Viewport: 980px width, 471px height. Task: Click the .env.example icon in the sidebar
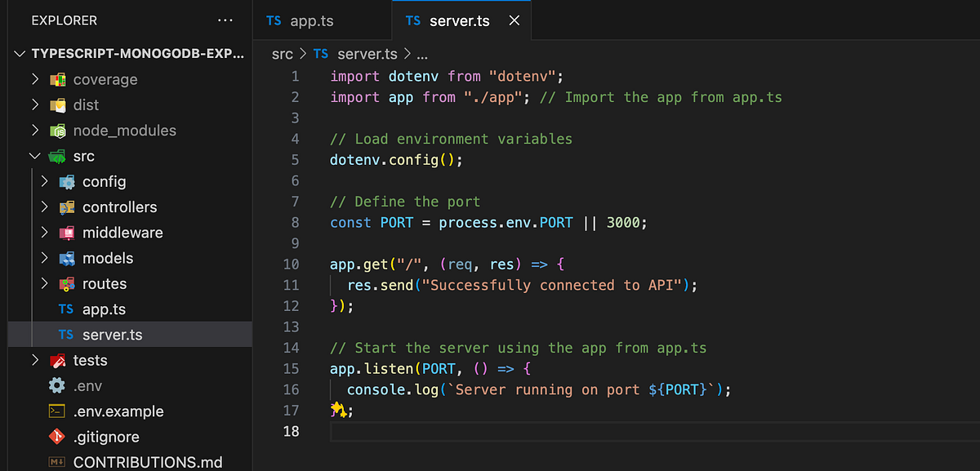(56, 411)
